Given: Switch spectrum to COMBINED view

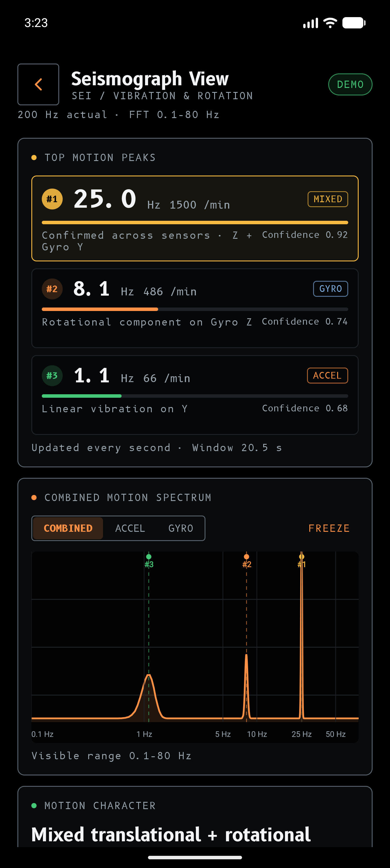Looking at the screenshot, I should tap(68, 528).
